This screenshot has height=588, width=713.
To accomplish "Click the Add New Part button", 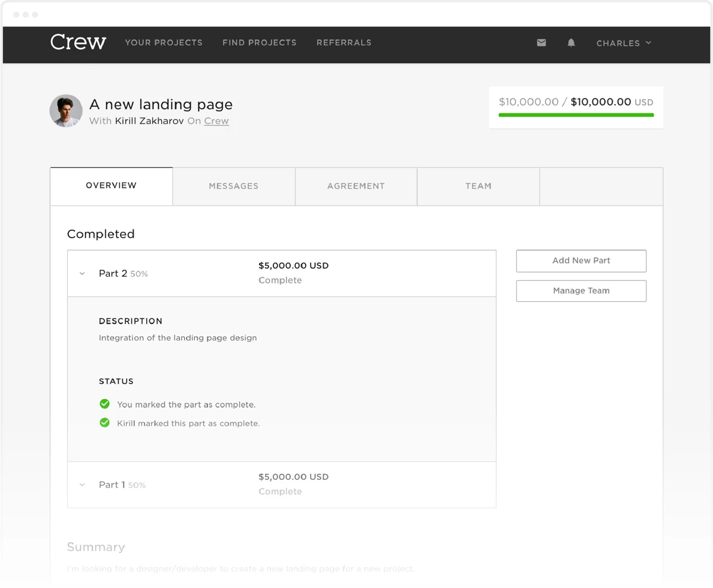I will (x=581, y=261).
